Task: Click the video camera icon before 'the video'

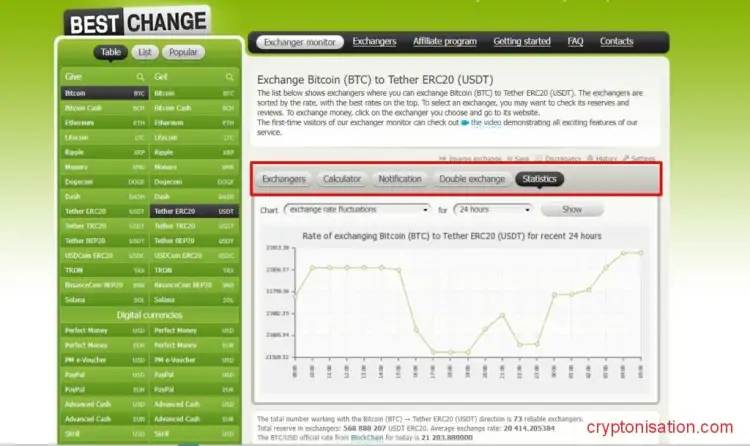Action: tap(464, 123)
